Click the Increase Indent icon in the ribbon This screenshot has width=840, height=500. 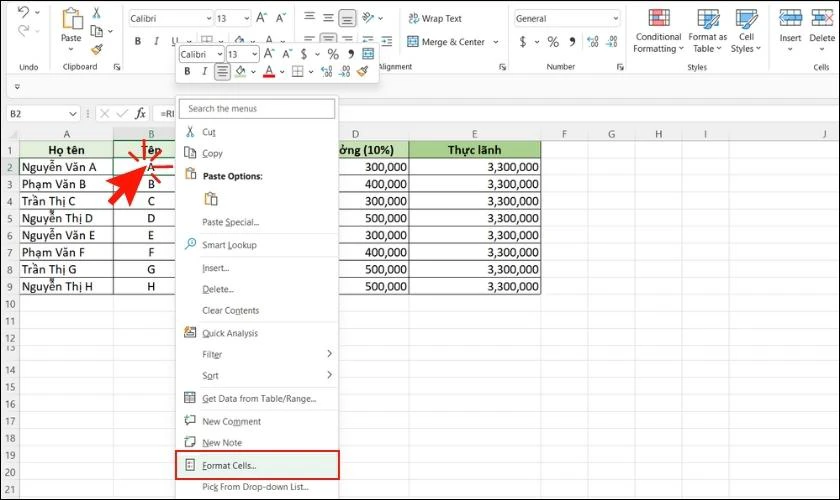click(386, 41)
